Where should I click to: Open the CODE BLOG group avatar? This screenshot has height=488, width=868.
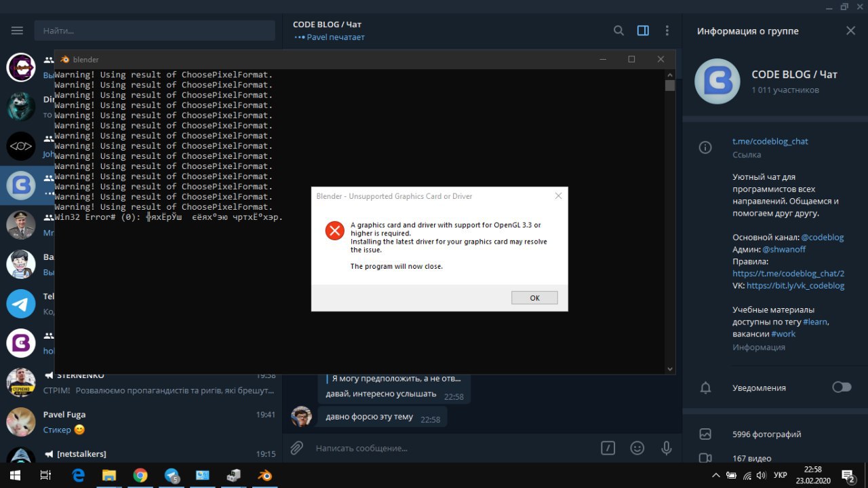[717, 81]
